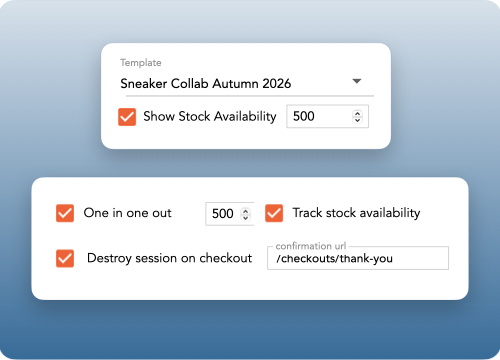Decrement the One in one out number

pyautogui.click(x=246, y=217)
